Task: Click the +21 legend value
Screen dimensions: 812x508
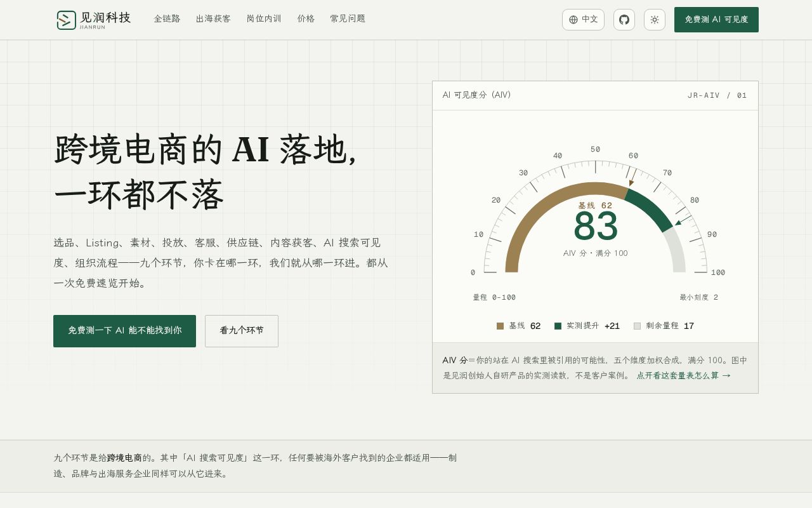Action: [612, 326]
